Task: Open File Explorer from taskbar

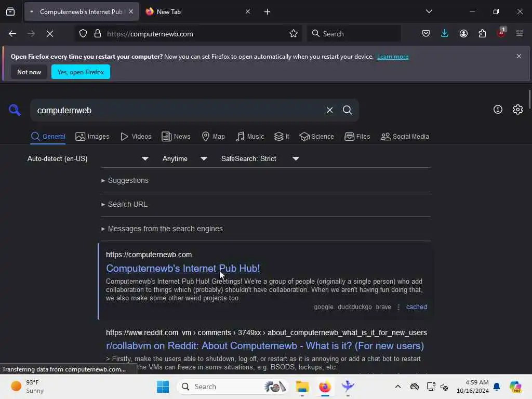Action: coord(302,387)
